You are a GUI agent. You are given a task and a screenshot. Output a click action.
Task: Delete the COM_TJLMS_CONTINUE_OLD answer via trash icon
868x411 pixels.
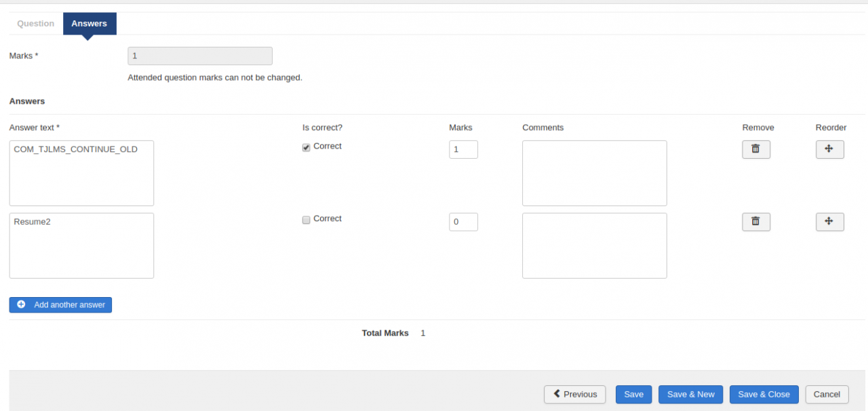click(755, 149)
